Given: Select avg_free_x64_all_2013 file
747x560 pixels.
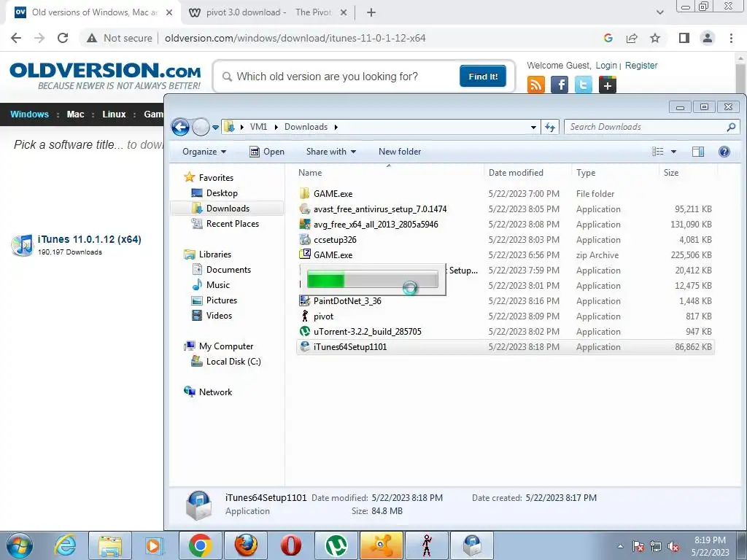Looking at the screenshot, I should 505,225.
